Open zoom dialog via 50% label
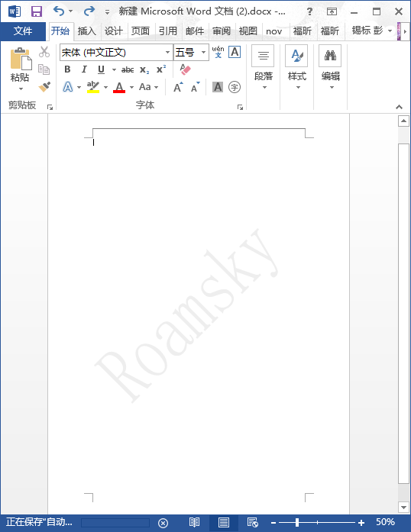The width and height of the screenshot is (411, 532). (385, 522)
